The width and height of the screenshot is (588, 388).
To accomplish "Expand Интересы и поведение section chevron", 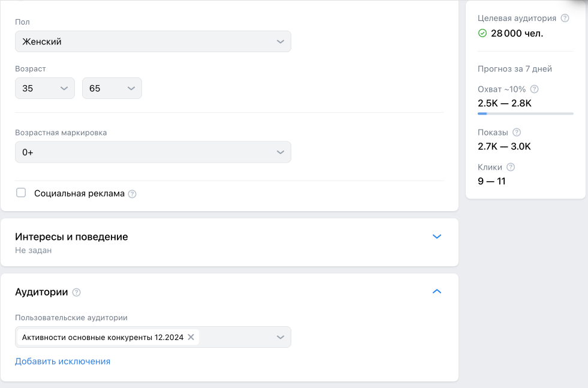I will (437, 236).
